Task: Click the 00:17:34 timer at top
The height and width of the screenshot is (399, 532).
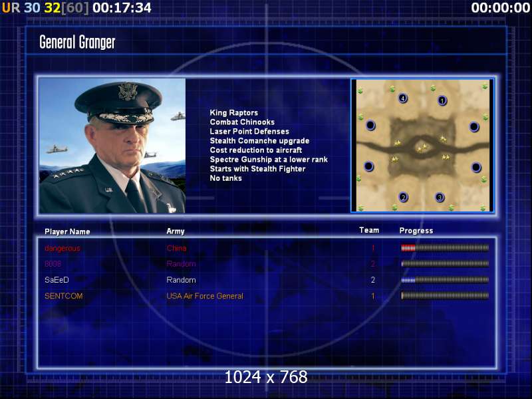Action: (122, 8)
